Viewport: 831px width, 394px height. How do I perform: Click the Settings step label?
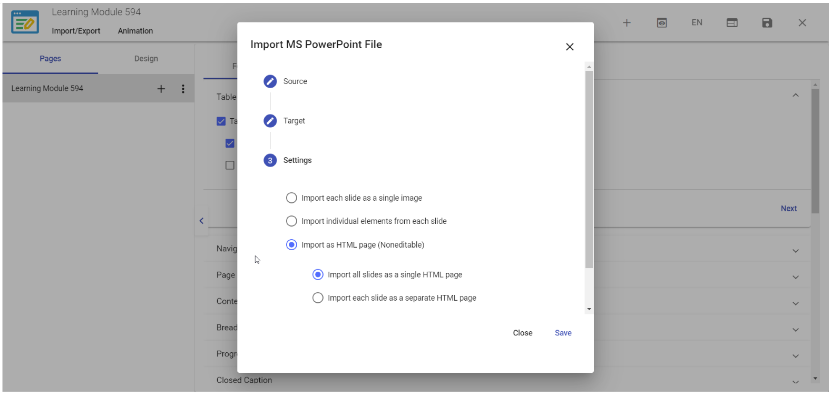click(297, 160)
